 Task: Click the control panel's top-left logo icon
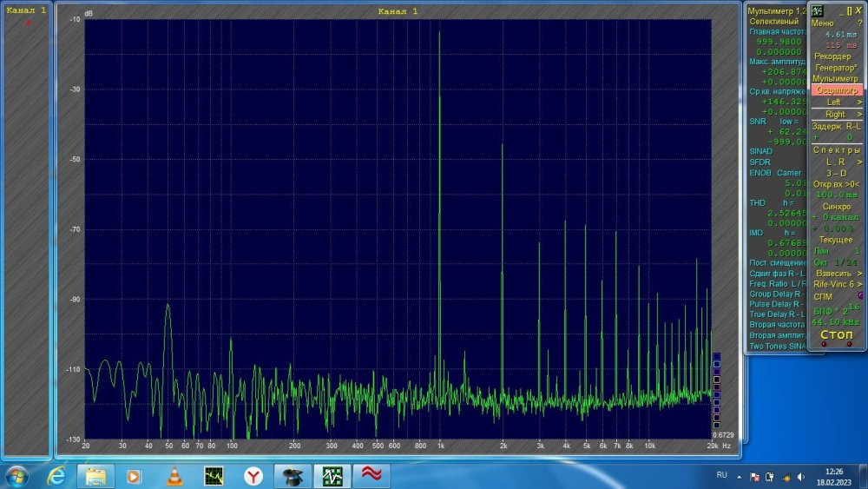[x=817, y=10]
